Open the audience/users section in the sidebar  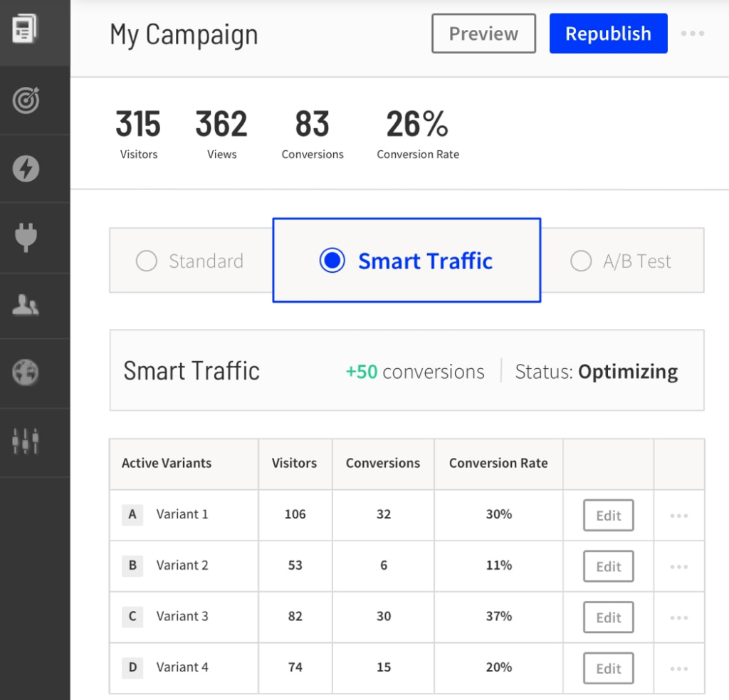tap(26, 304)
